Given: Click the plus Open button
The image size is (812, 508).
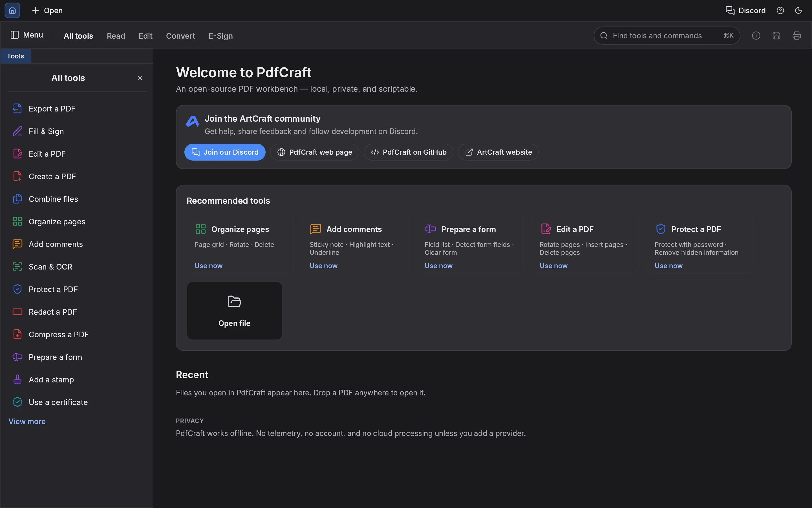Looking at the screenshot, I should [x=47, y=10].
